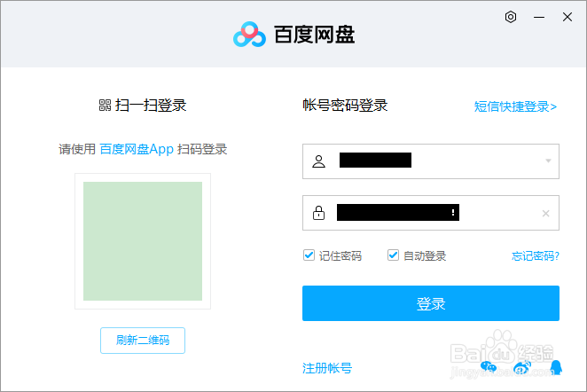Viewport: 587px width, 392px height.
Task: Expand the saved accounts dropdown arrow
Action: (548, 161)
